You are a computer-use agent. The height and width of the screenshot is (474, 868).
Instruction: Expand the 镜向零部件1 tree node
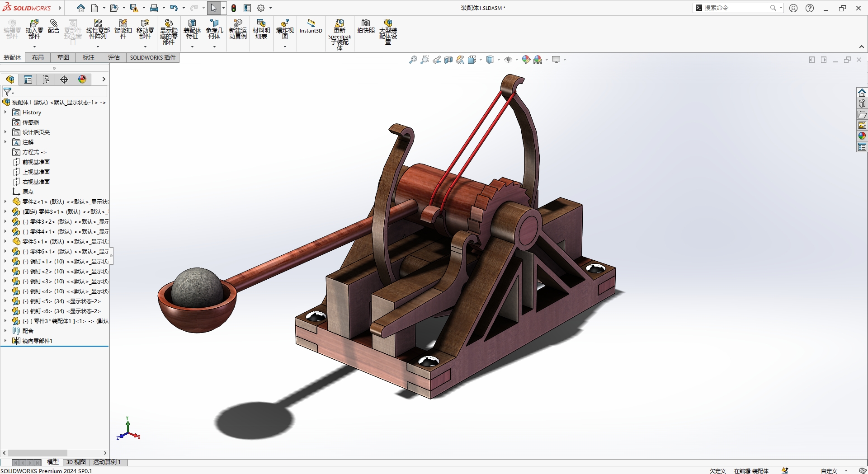click(x=5, y=341)
